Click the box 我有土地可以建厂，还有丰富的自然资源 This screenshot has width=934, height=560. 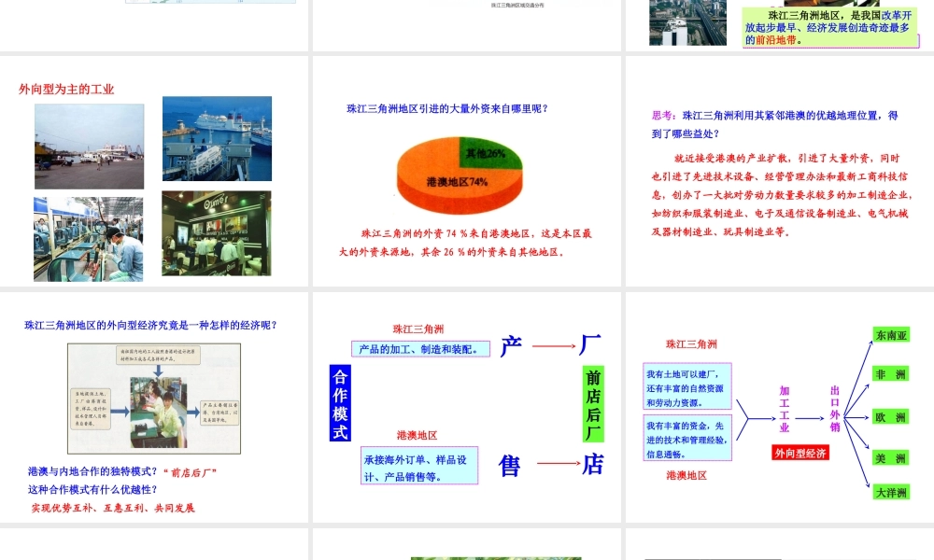click(x=687, y=386)
